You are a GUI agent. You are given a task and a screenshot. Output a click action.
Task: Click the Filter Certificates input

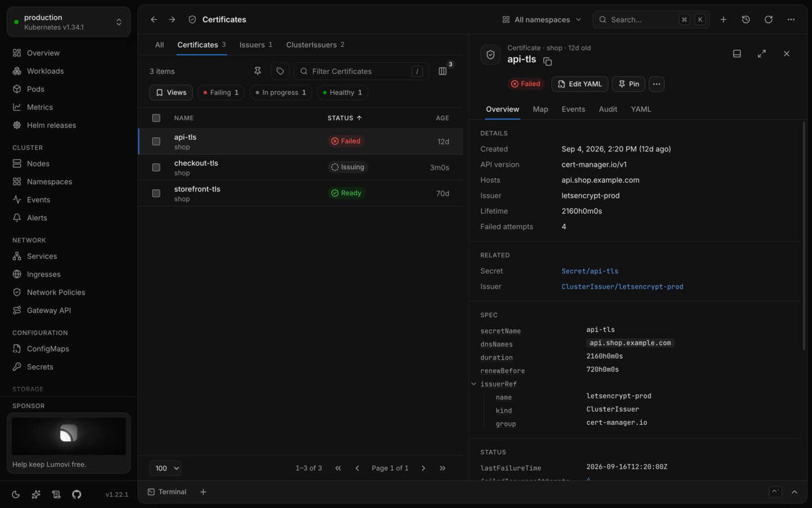[x=361, y=71]
